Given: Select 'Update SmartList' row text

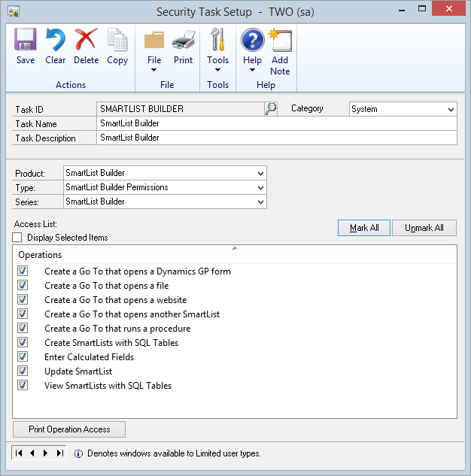Looking at the screenshot, I should click(78, 371).
